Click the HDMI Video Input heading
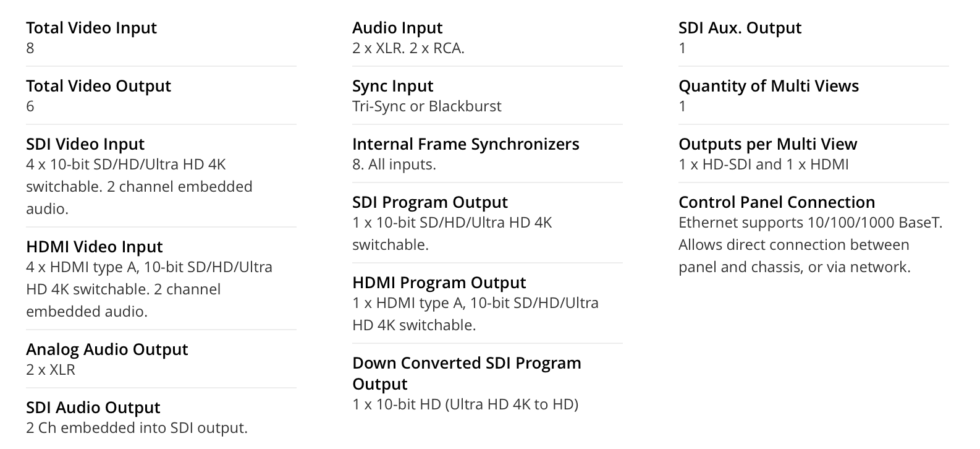Screen dimensions: 980x449 click(95, 247)
